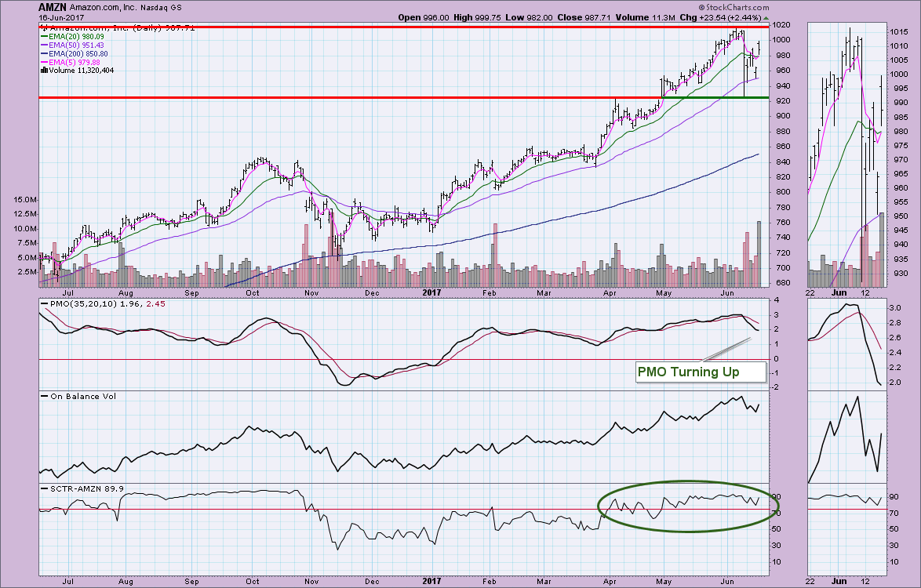921x588 pixels.
Task: Click the 1015 price label on the zoomed thumbnail
Action: pyautogui.click(x=899, y=31)
